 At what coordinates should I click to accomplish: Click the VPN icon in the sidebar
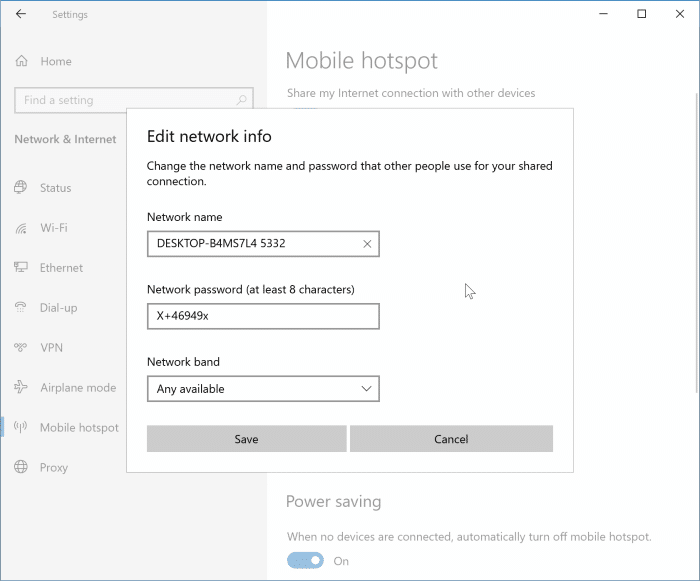(x=21, y=347)
